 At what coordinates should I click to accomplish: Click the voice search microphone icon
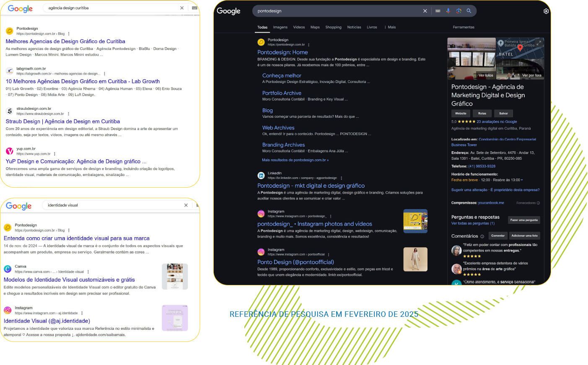[448, 11]
